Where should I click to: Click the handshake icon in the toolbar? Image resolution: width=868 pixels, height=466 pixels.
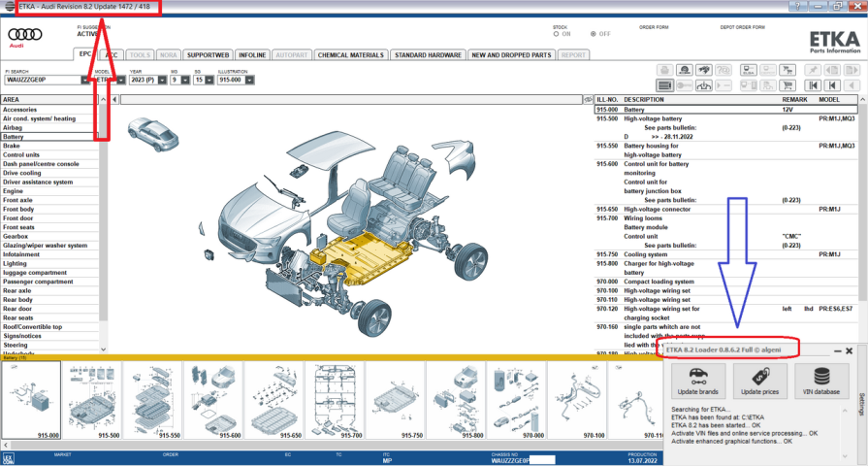[703, 70]
